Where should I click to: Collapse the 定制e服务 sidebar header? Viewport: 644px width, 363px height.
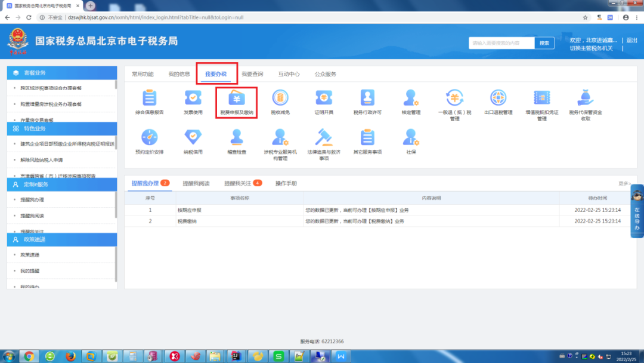[x=62, y=184]
